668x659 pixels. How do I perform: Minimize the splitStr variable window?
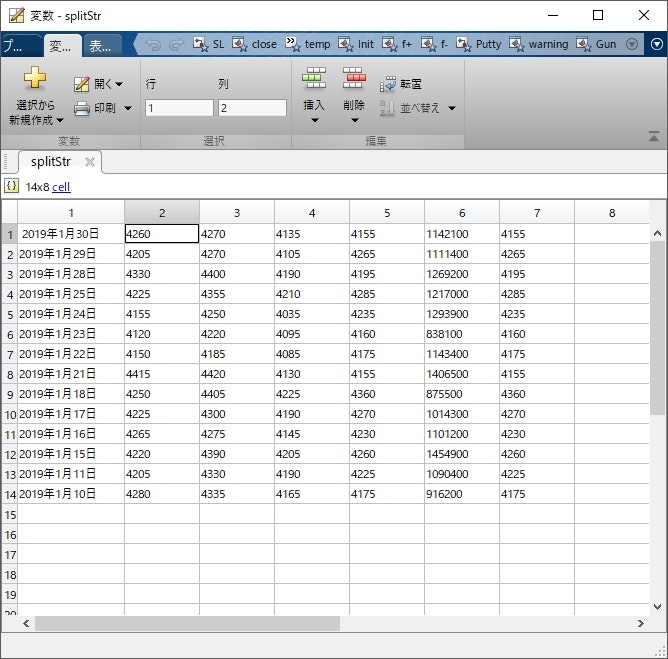(553, 15)
